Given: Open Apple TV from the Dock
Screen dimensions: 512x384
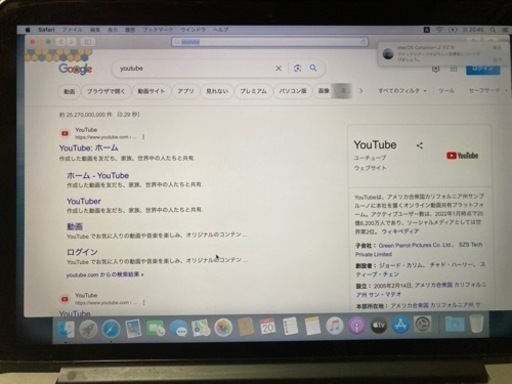Looking at the screenshot, I should pos(379,325).
